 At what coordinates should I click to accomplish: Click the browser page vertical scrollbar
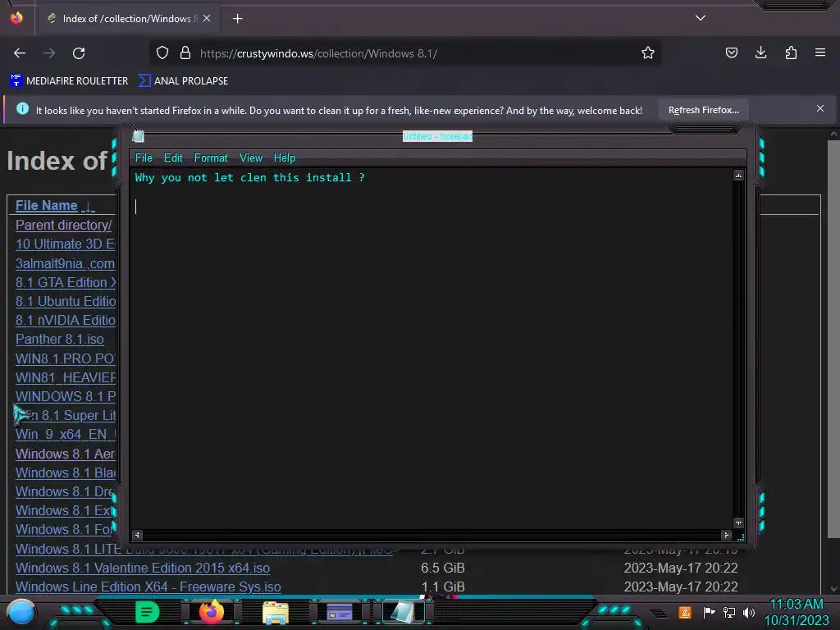pos(833,337)
